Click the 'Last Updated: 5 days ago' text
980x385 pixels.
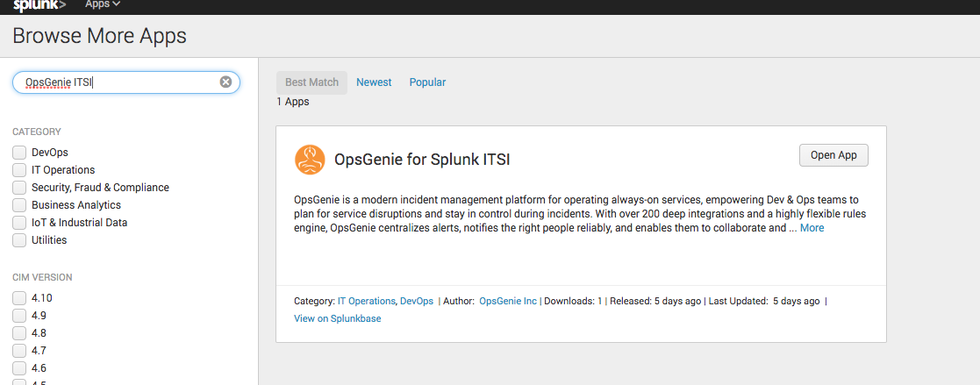click(x=764, y=301)
